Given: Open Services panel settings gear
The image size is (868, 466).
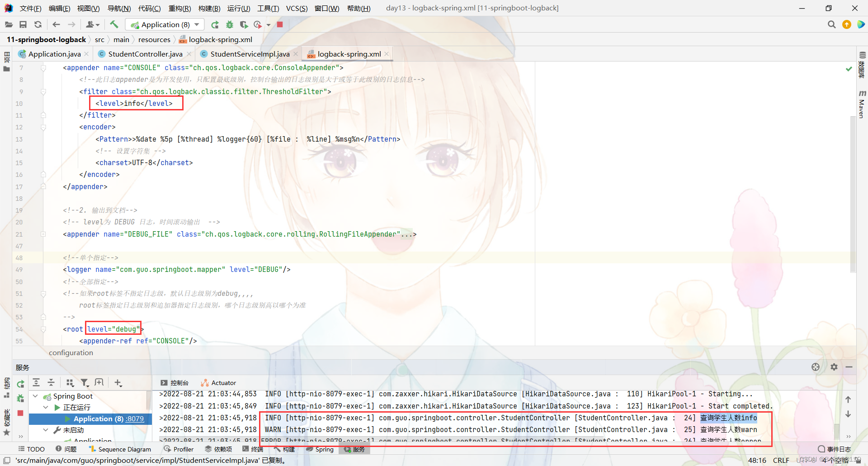Looking at the screenshot, I should click(834, 367).
